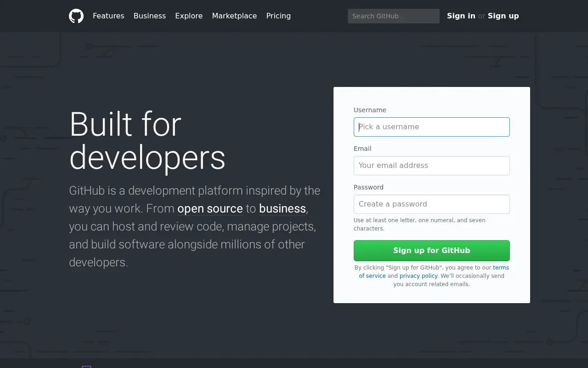The width and height of the screenshot is (588, 368).
Task: Go to the Business page
Action: (150, 16)
